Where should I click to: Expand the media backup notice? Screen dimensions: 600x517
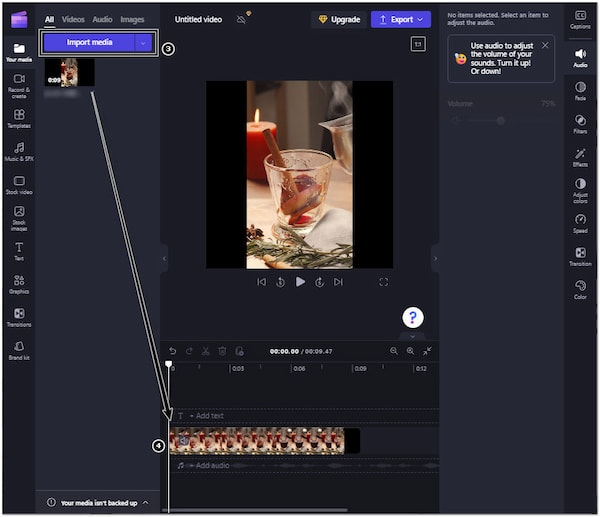(x=145, y=502)
